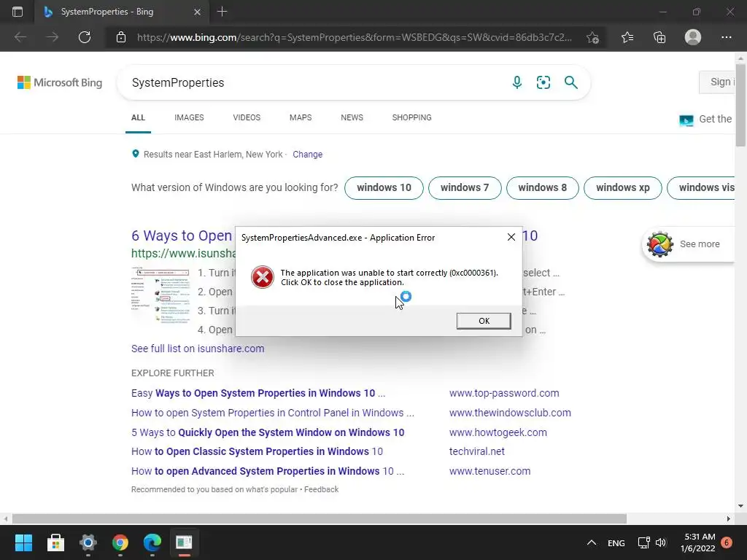
Task: Click the network tray icon
Action: (643, 542)
